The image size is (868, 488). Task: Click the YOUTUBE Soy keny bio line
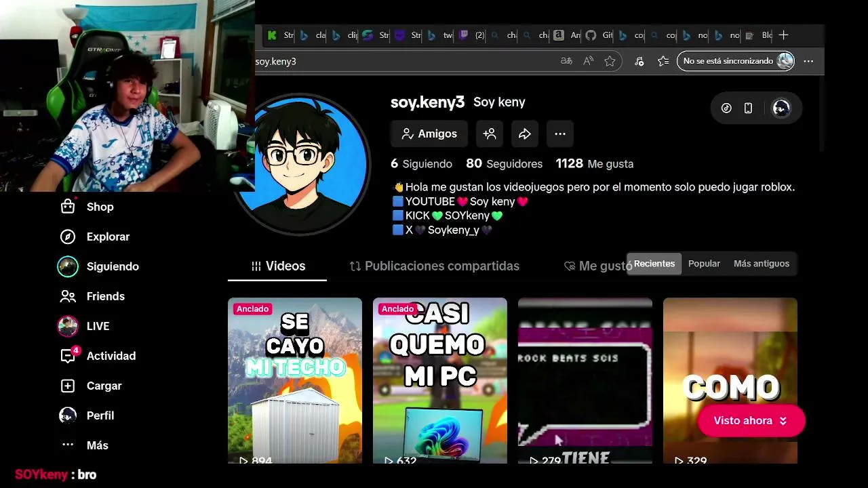[460, 202]
